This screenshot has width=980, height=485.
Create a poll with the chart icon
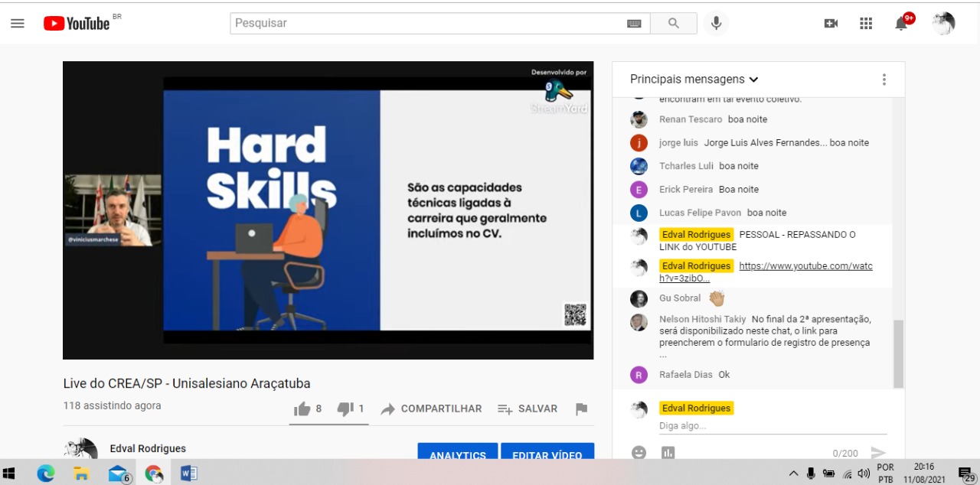(668, 453)
